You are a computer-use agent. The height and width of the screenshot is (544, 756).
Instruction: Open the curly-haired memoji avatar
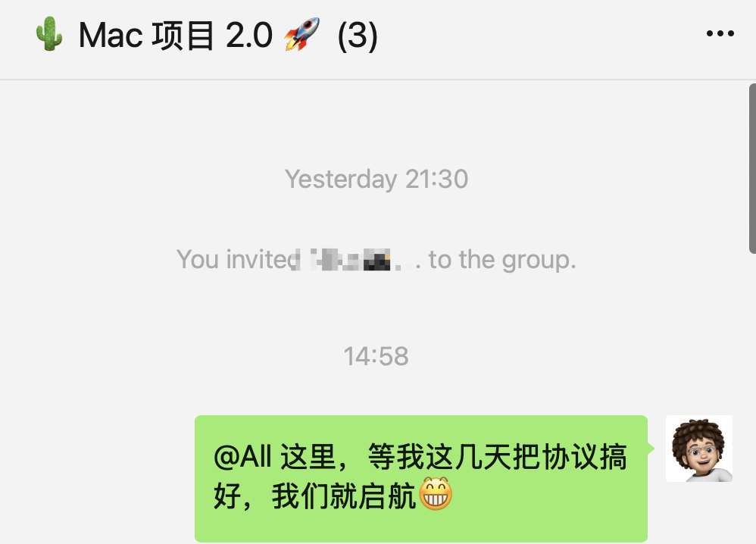(699, 449)
